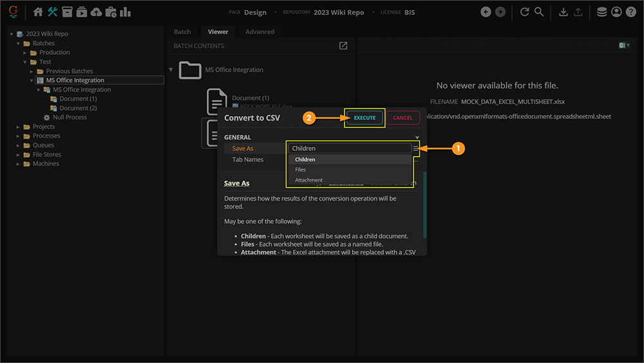Expand the Previous Batches folder arrow
644x363 pixels.
pyautogui.click(x=31, y=71)
